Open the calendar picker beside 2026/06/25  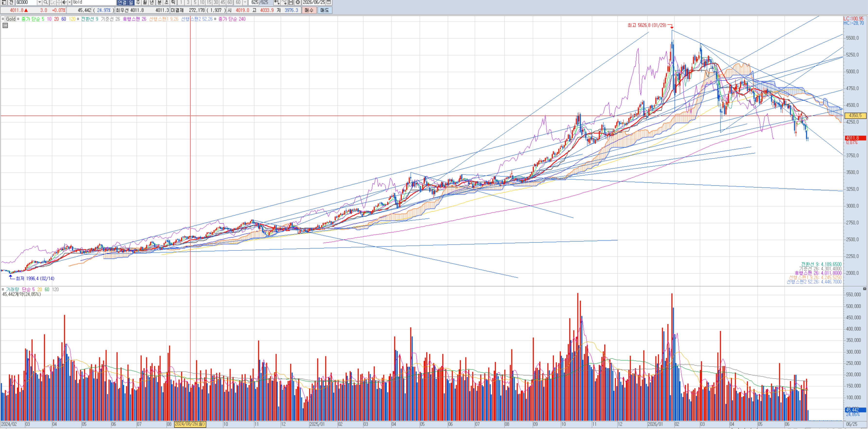point(329,2)
